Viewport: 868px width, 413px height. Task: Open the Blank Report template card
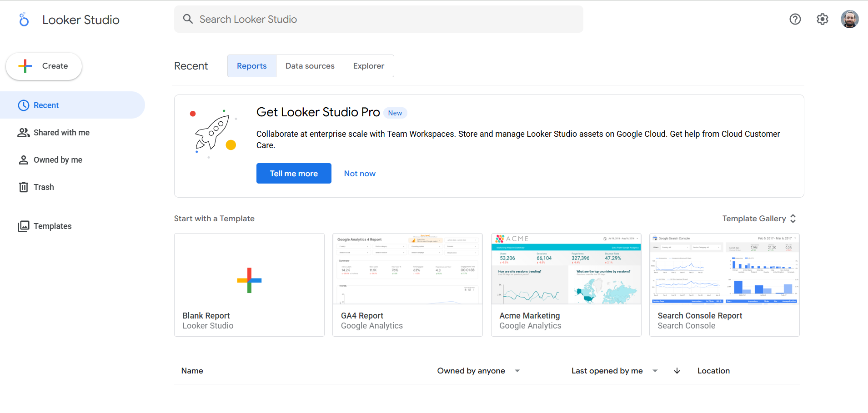(x=249, y=285)
